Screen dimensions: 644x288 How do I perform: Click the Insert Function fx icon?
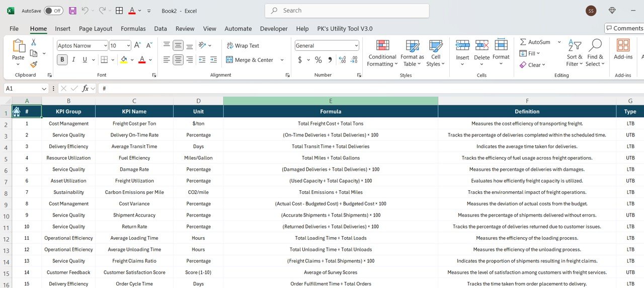point(86,88)
